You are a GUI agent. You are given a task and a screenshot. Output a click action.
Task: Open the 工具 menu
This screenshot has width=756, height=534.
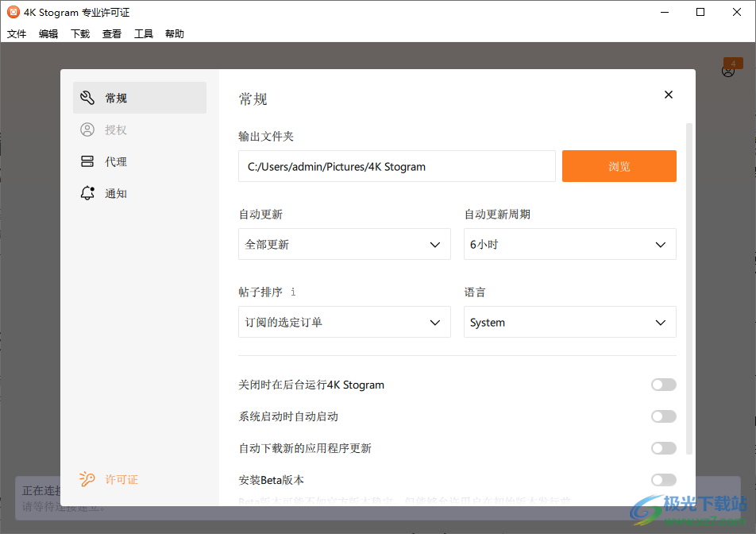(143, 33)
